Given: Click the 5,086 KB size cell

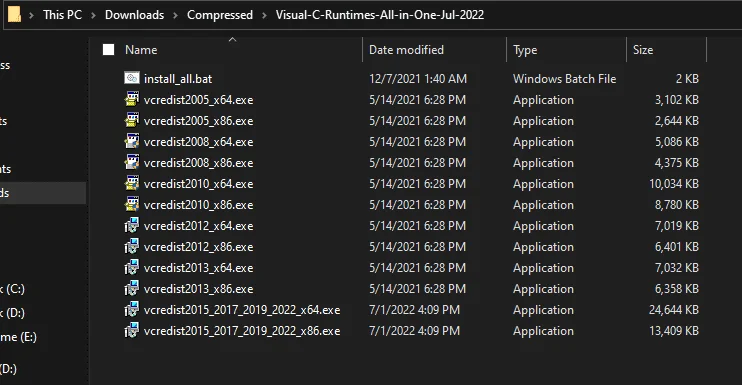Looking at the screenshot, I should tap(677, 141).
